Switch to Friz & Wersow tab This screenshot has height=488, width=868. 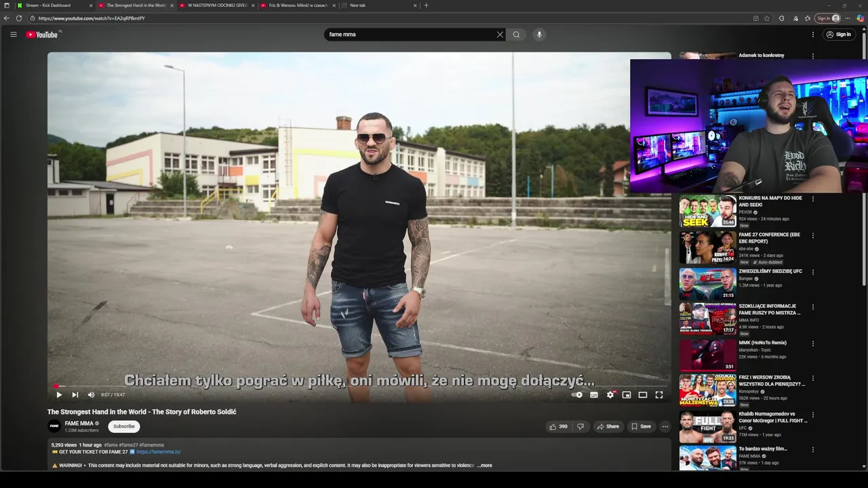(x=297, y=5)
